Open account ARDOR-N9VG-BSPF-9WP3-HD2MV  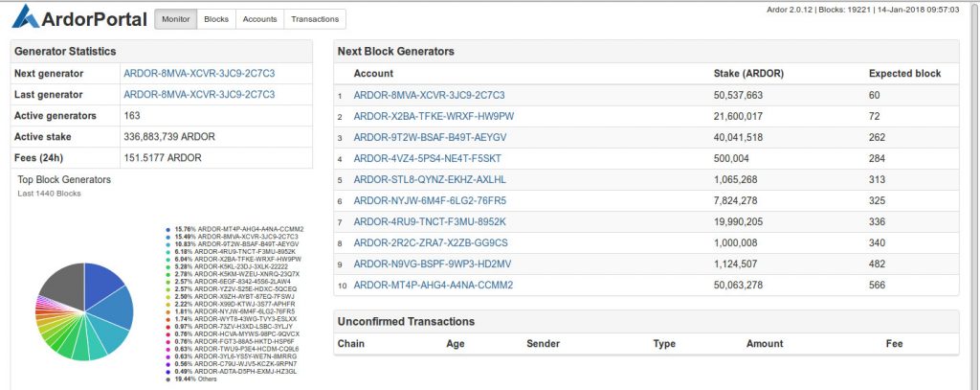pos(432,264)
